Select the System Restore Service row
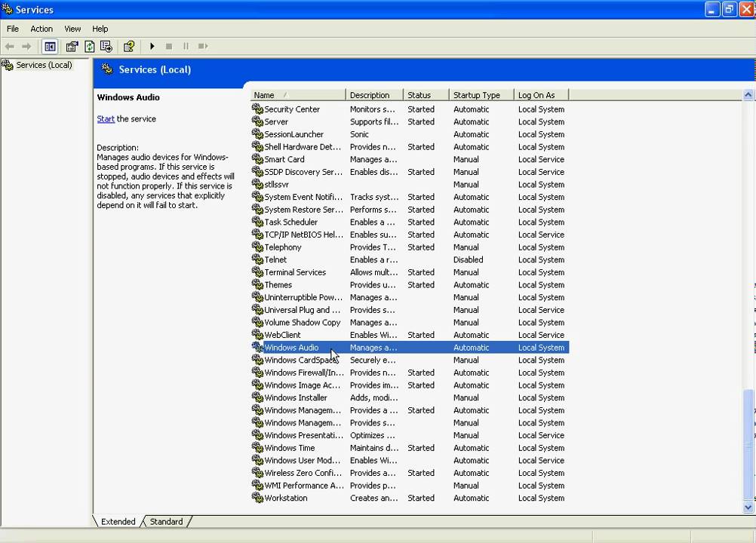The height and width of the screenshot is (543, 756). click(410, 210)
